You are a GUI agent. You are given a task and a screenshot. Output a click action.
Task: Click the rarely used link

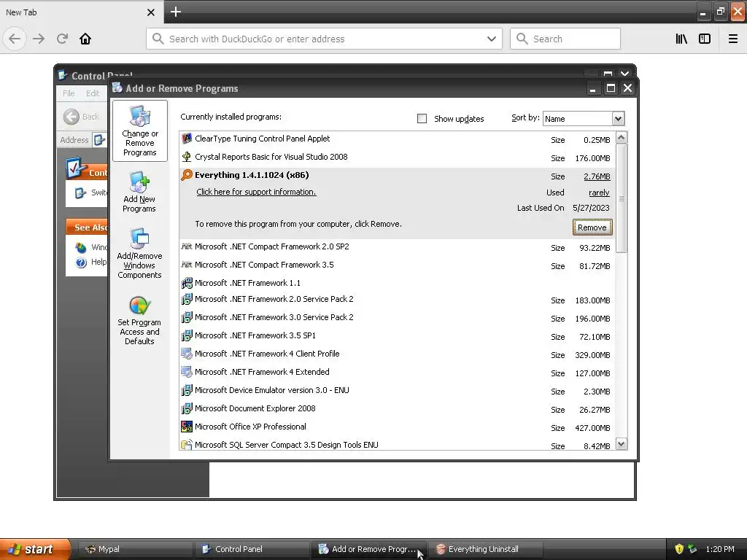tap(599, 192)
